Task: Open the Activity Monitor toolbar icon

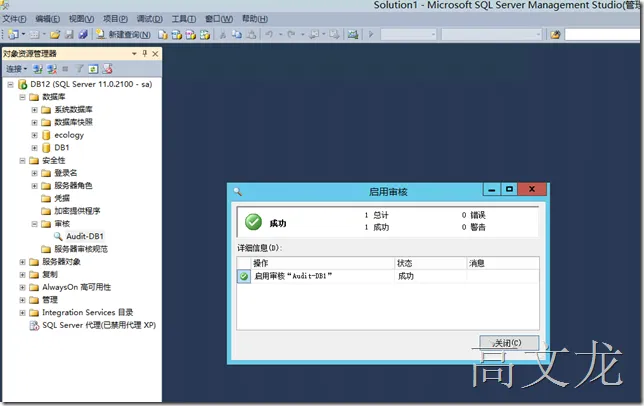Action: [x=353, y=35]
